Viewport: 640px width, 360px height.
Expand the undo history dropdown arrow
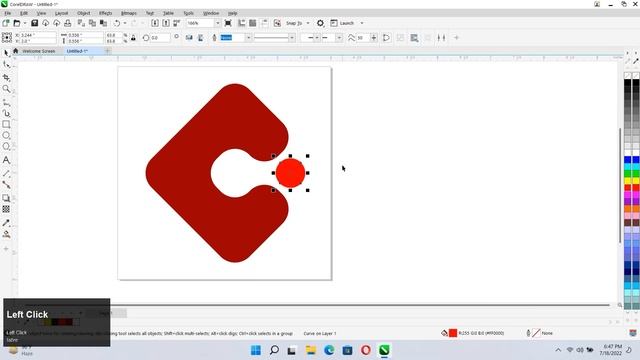click(125, 23)
